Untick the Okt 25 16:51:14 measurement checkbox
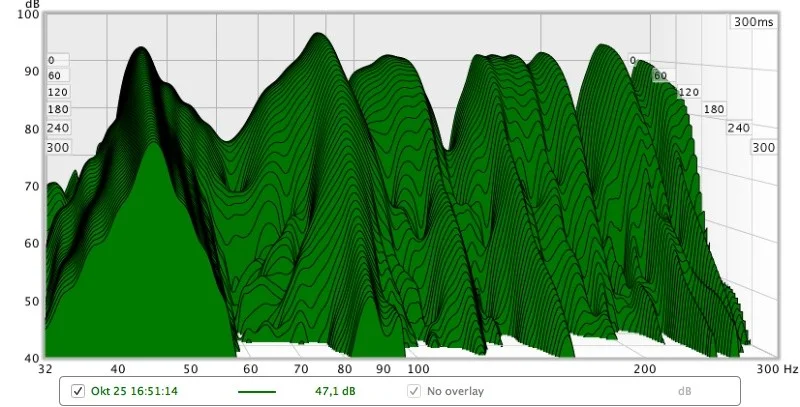 [x=78, y=391]
